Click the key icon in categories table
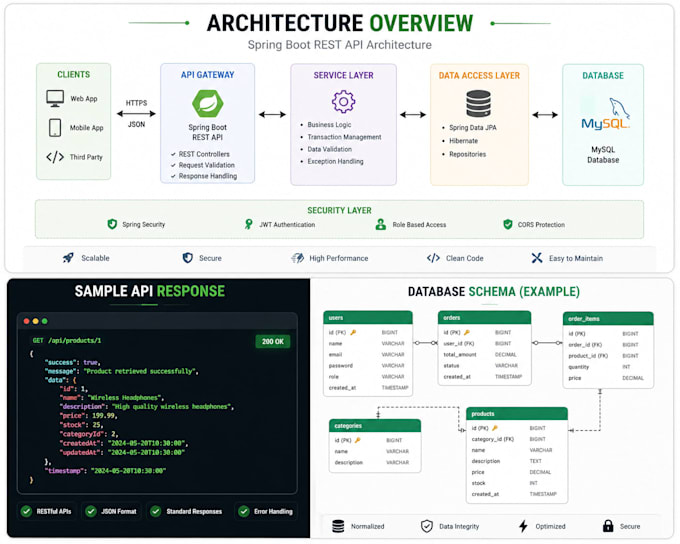The image size is (680, 544). (x=358, y=440)
